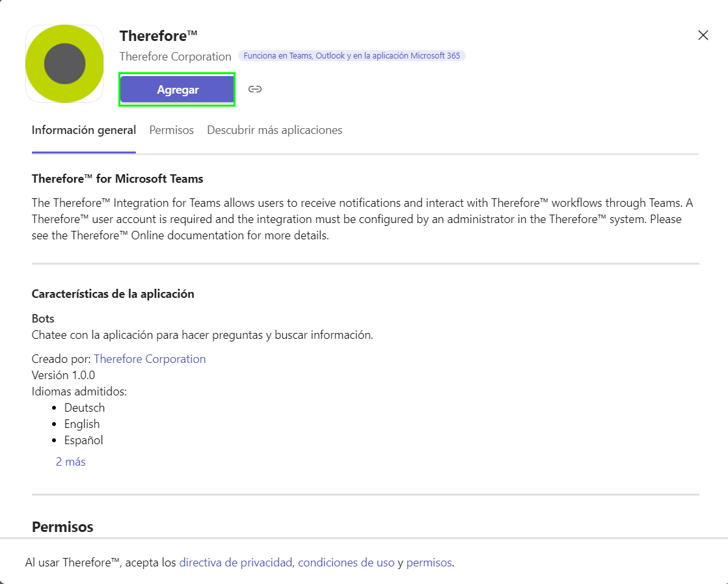This screenshot has width=728, height=584.
Task: Open the condiciones de uso link
Action: (346, 562)
